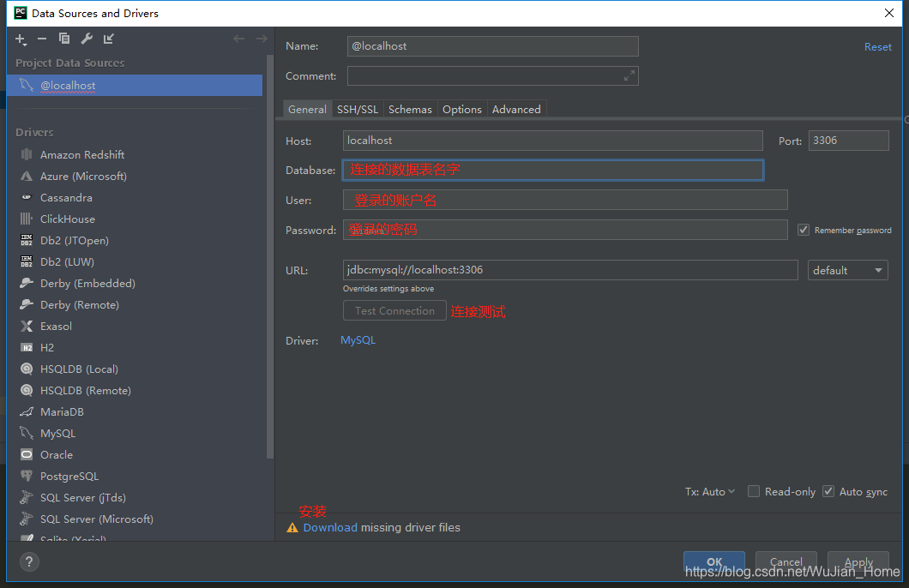Switch to the General tab
Screen dimensions: 909x588
(307, 110)
